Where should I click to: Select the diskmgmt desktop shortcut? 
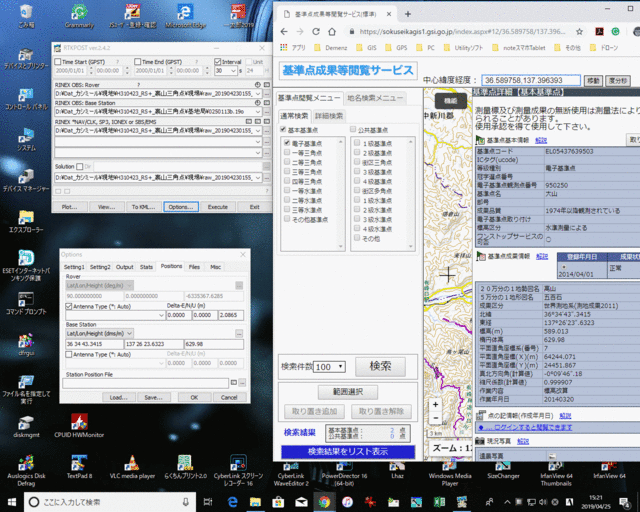pos(26,426)
